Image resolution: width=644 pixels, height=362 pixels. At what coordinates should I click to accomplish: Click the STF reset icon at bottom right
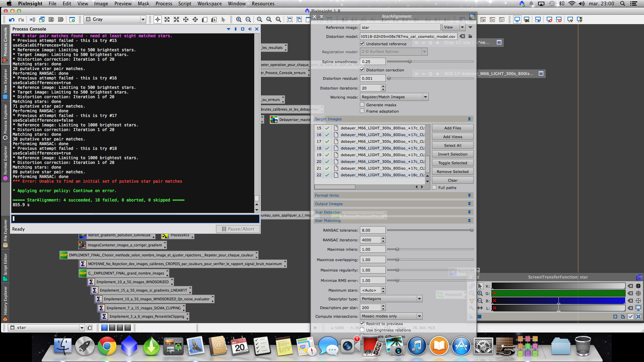(638, 316)
